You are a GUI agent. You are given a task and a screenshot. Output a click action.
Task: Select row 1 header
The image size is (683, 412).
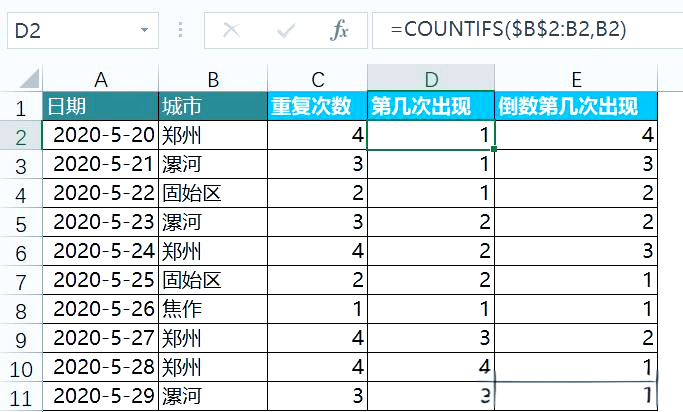(21, 107)
